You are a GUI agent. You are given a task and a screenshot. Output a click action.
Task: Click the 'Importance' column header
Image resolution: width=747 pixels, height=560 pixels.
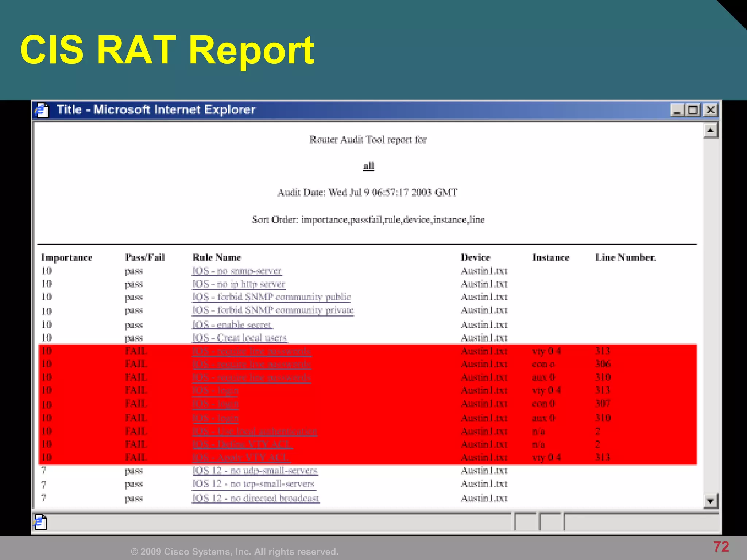[x=67, y=258]
